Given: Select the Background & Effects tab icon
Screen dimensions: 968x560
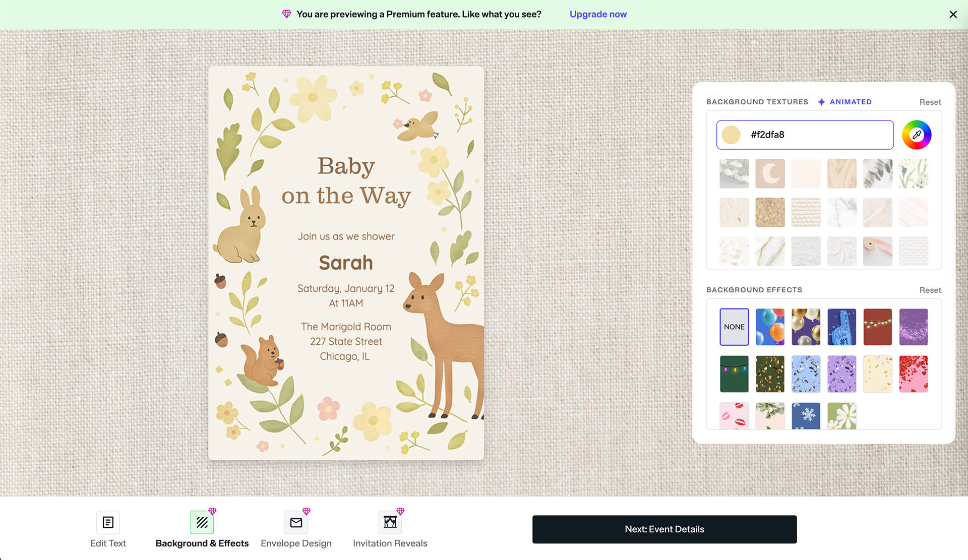Looking at the screenshot, I should 202,523.
